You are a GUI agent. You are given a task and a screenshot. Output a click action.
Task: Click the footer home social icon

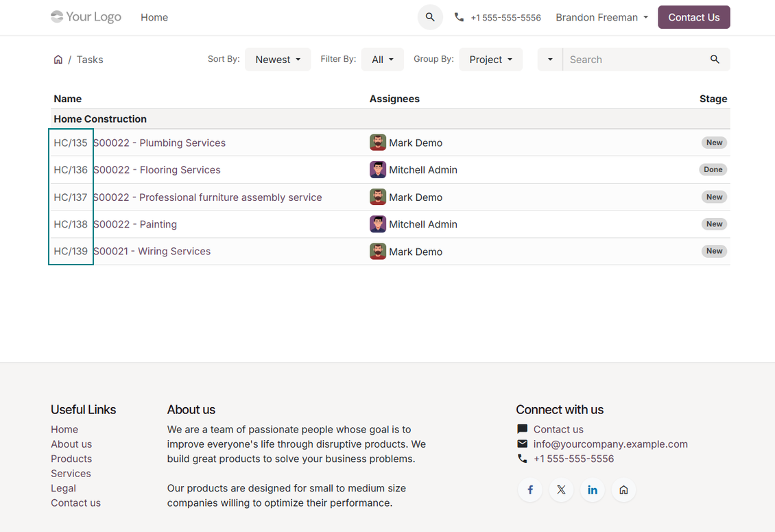[623, 489]
